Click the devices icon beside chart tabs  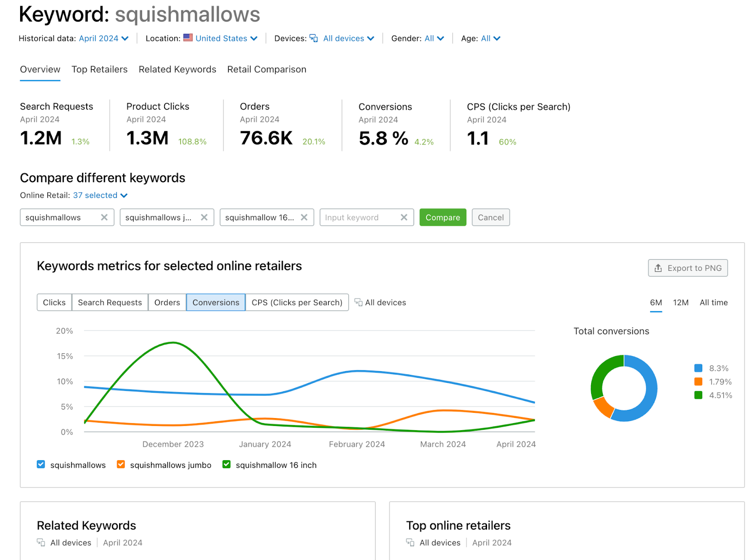coord(358,302)
